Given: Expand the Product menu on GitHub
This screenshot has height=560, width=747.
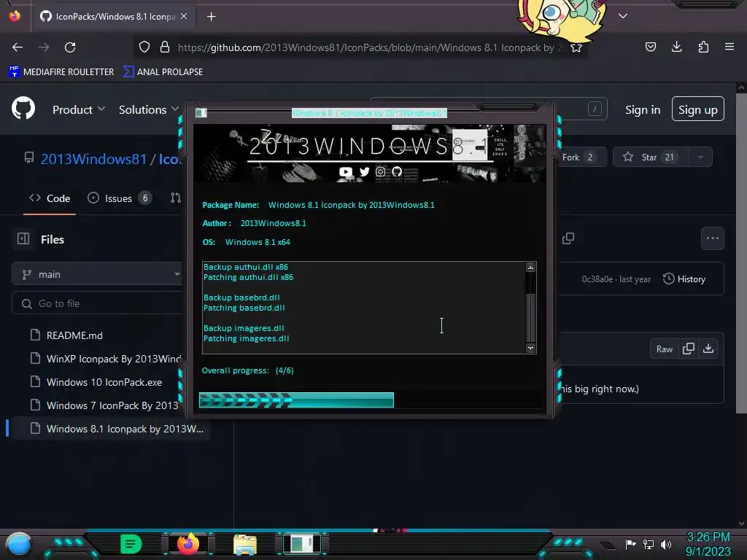Looking at the screenshot, I should point(79,109).
